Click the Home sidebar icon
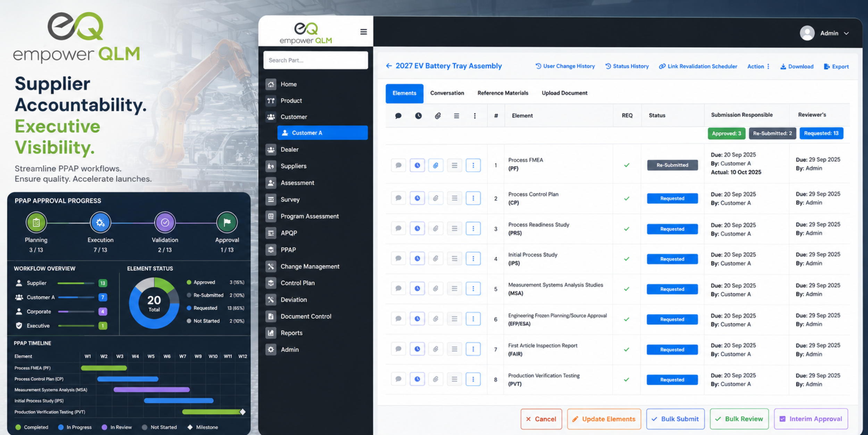868x435 pixels. click(x=271, y=84)
